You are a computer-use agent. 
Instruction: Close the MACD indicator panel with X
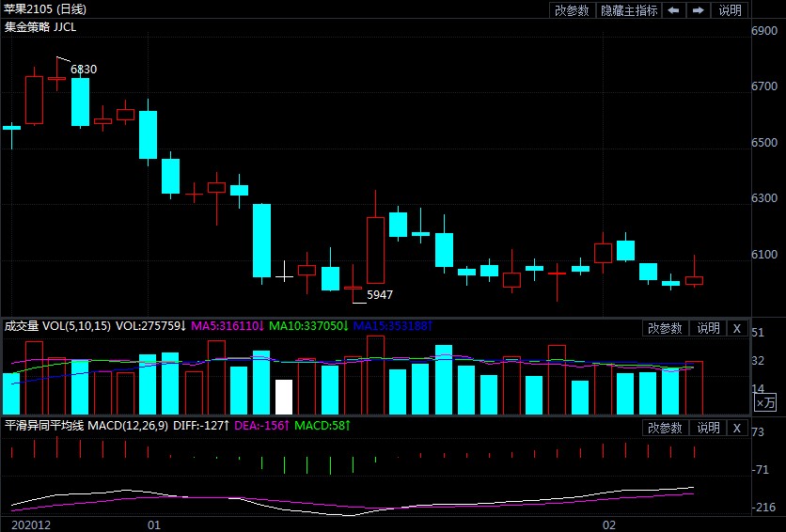tap(737, 428)
